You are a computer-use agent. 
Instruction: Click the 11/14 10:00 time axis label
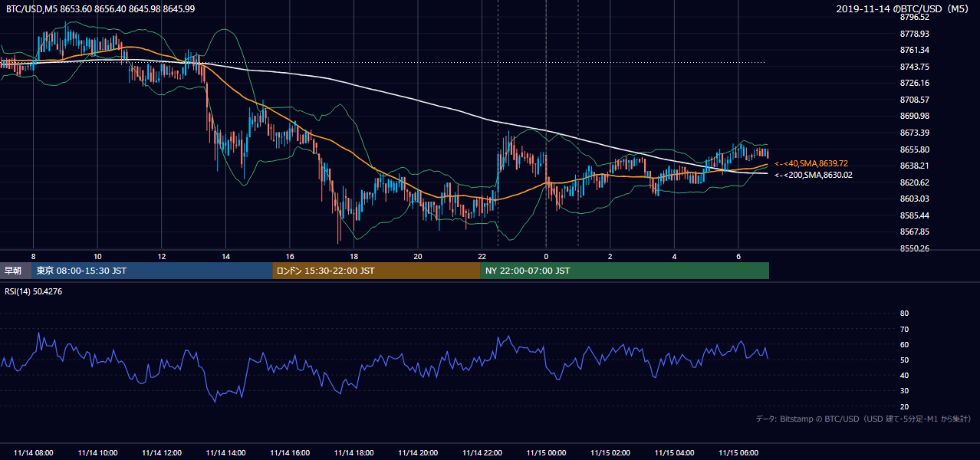[x=97, y=453]
